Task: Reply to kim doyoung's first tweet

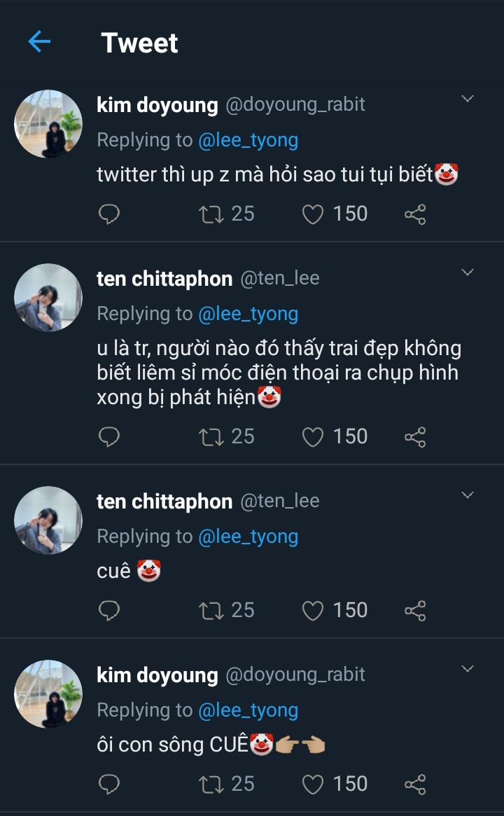Action: [x=108, y=214]
